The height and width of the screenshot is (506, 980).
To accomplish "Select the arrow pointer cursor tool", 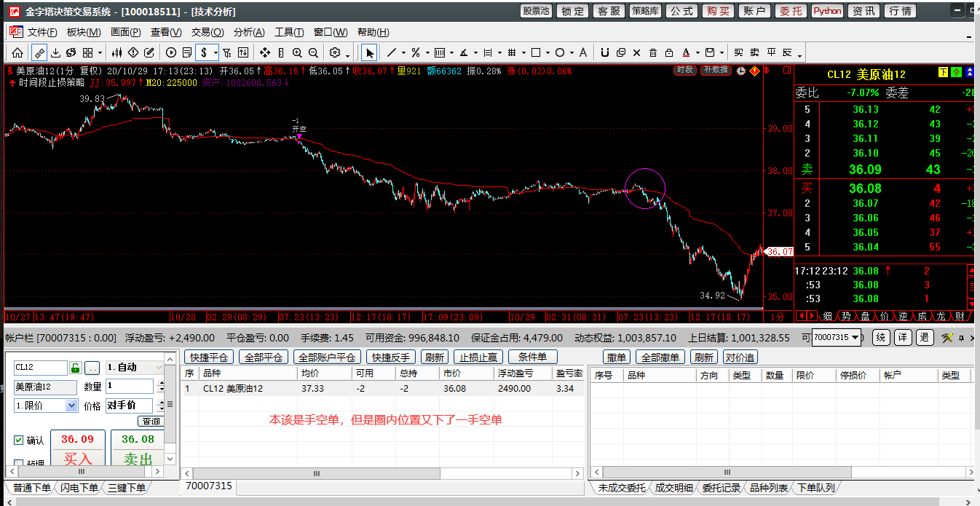I will point(369,52).
